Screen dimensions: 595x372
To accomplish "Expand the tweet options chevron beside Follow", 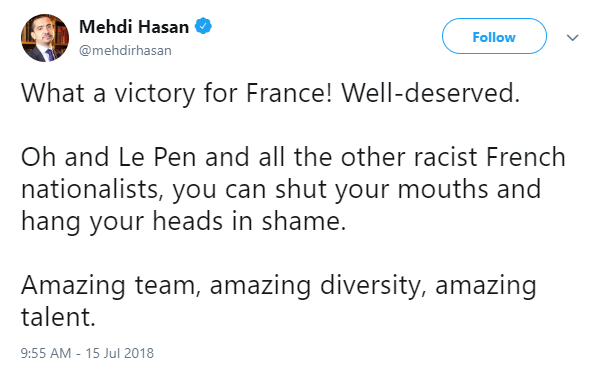I will [x=572, y=38].
